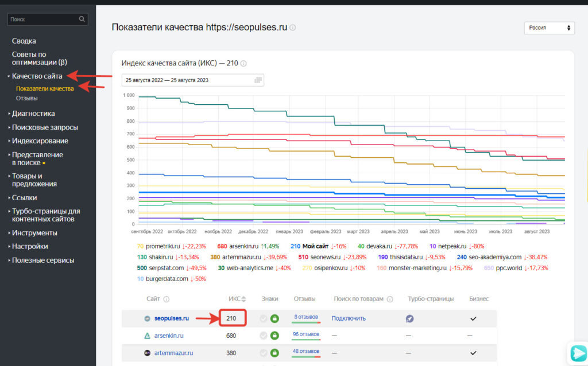Click the Отзывы column header in the table
This screenshot has width=588, height=366.
[x=304, y=299]
